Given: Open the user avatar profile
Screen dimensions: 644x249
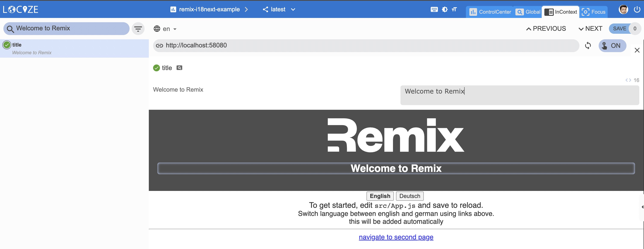Looking at the screenshot, I should tap(623, 9).
